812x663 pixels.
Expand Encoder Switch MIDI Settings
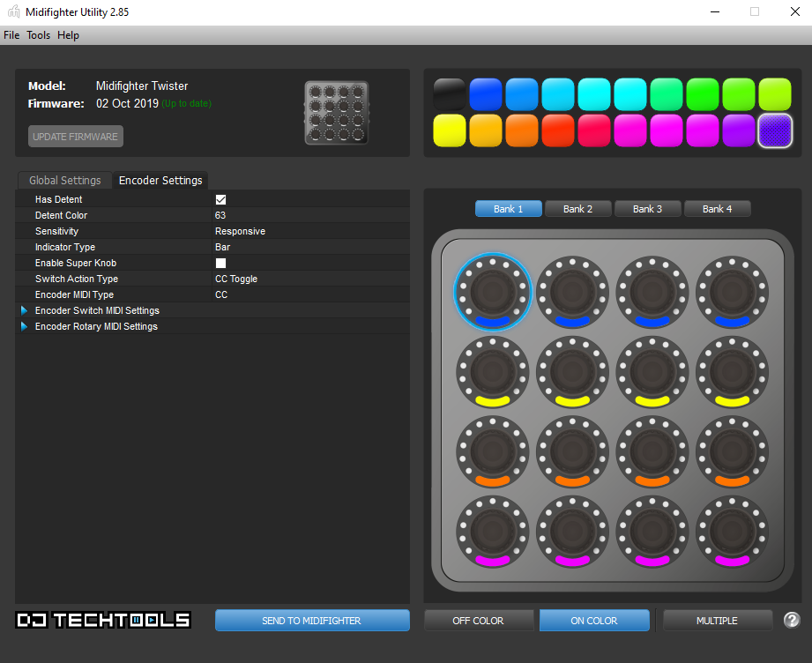[x=25, y=310]
